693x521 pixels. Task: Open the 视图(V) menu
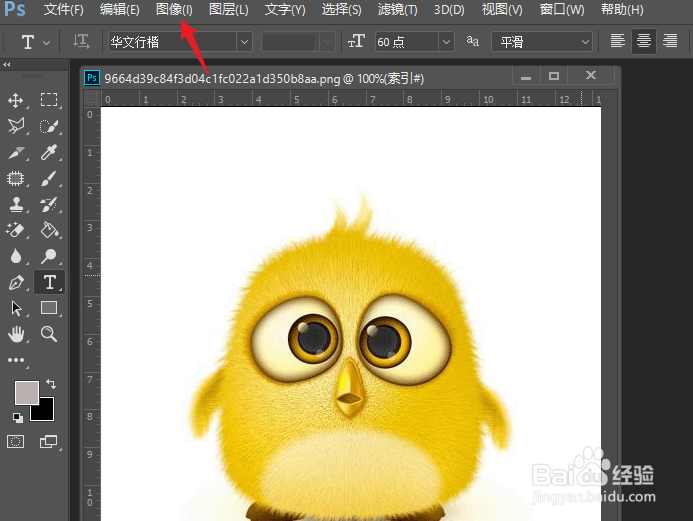pyautogui.click(x=502, y=9)
